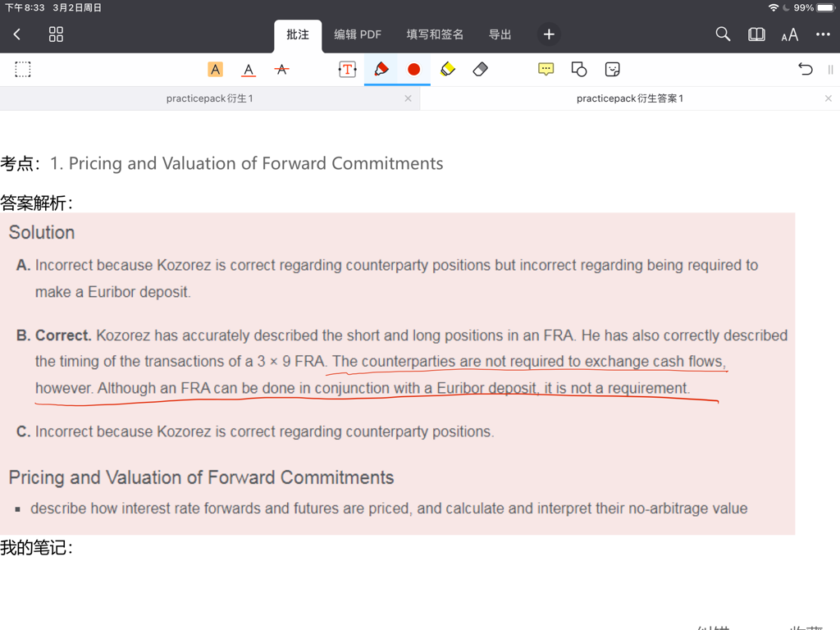The height and width of the screenshot is (630, 840).
Task: Change the red pen color swatch
Action: pyautogui.click(x=413, y=70)
